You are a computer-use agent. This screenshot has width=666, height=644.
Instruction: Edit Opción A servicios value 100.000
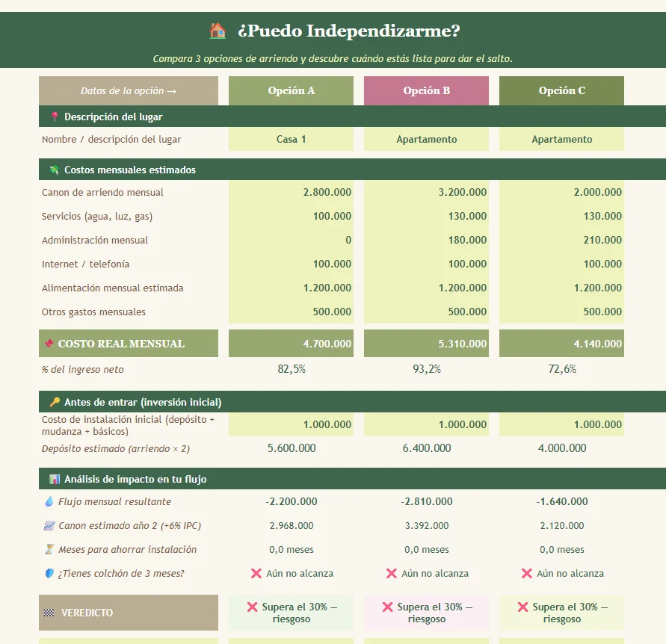(x=291, y=216)
